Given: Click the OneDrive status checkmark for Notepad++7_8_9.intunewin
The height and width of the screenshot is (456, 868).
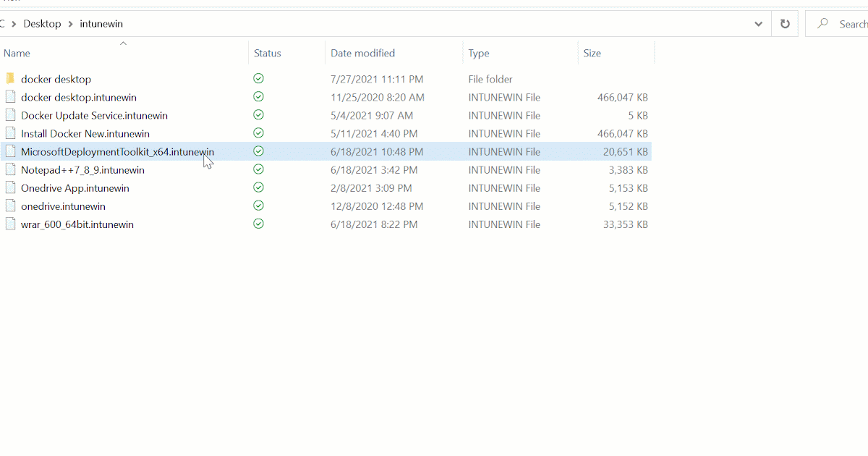Looking at the screenshot, I should tap(258, 169).
